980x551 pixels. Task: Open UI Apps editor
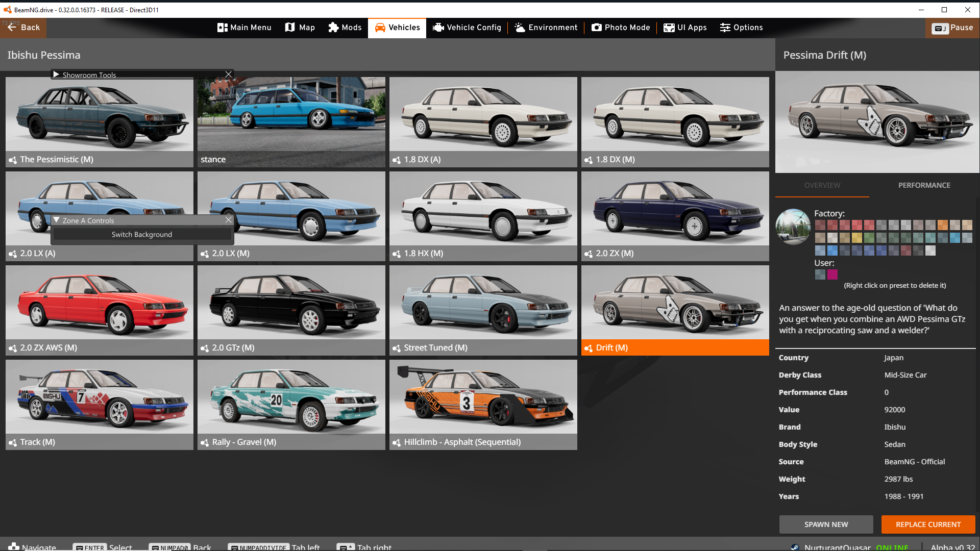click(x=684, y=28)
